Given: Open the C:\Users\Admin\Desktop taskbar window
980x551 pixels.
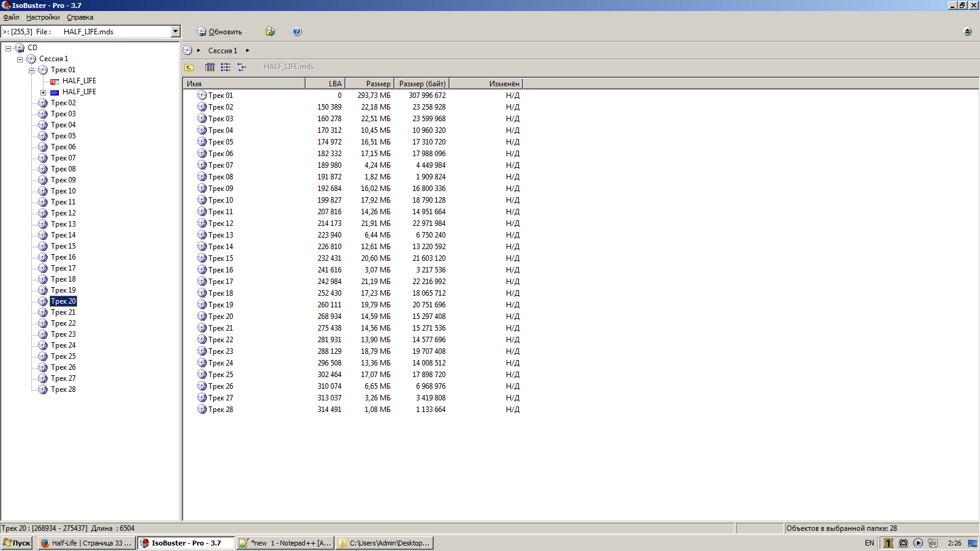Looking at the screenshot, I should [385, 543].
